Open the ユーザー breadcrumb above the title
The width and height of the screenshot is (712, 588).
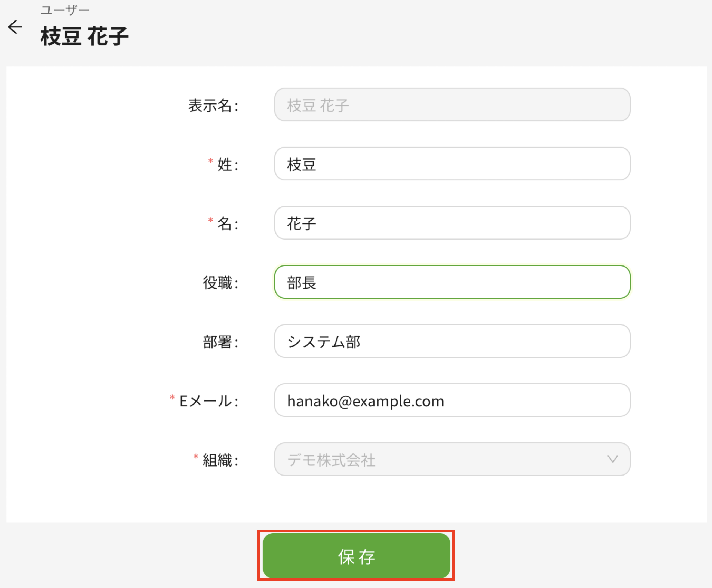[65, 10]
